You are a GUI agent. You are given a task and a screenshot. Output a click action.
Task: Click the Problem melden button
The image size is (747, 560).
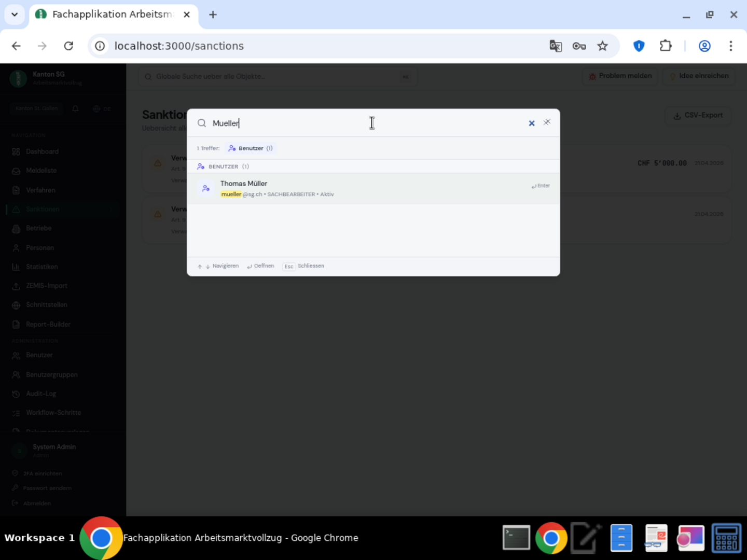(620, 76)
